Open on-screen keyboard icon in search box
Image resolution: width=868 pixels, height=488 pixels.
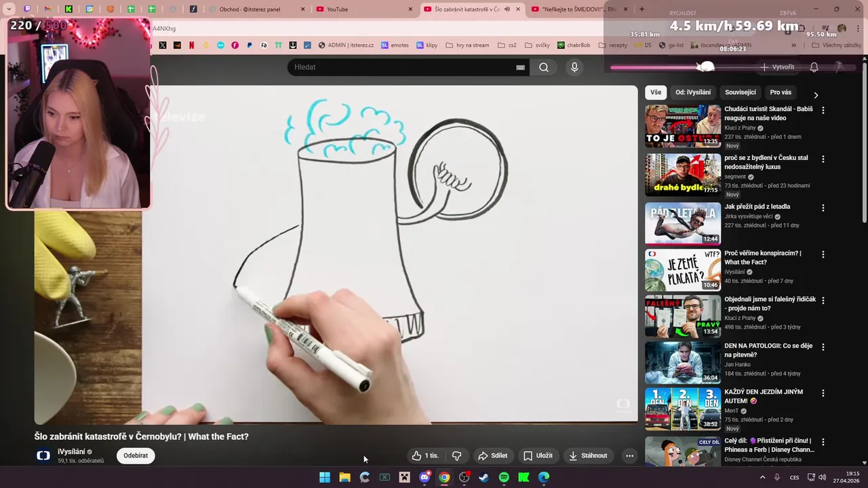(x=520, y=67)
